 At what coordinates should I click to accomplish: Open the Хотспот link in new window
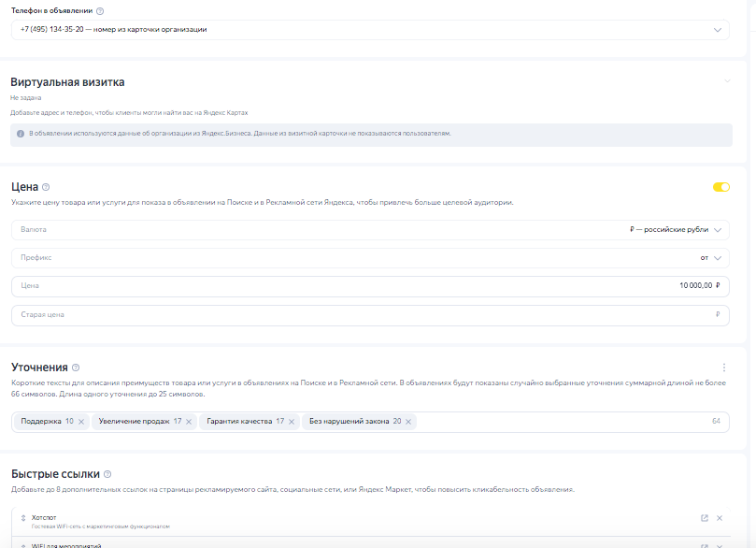[x=705, y=518]
